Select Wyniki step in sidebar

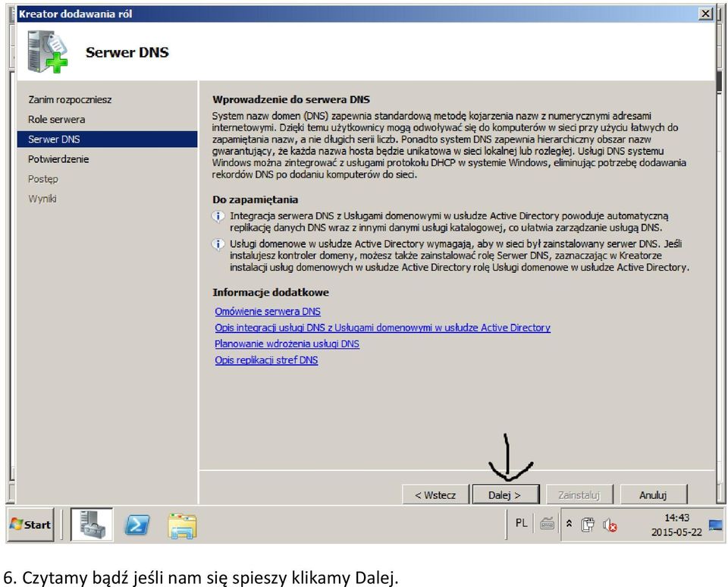tap(42, 199)
